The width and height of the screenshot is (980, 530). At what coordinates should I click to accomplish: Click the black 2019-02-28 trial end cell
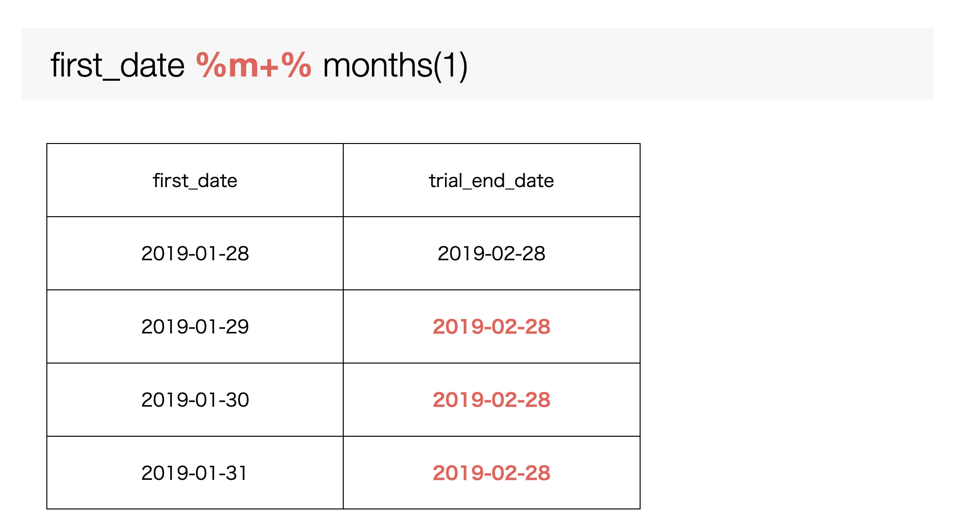point(491,254)
